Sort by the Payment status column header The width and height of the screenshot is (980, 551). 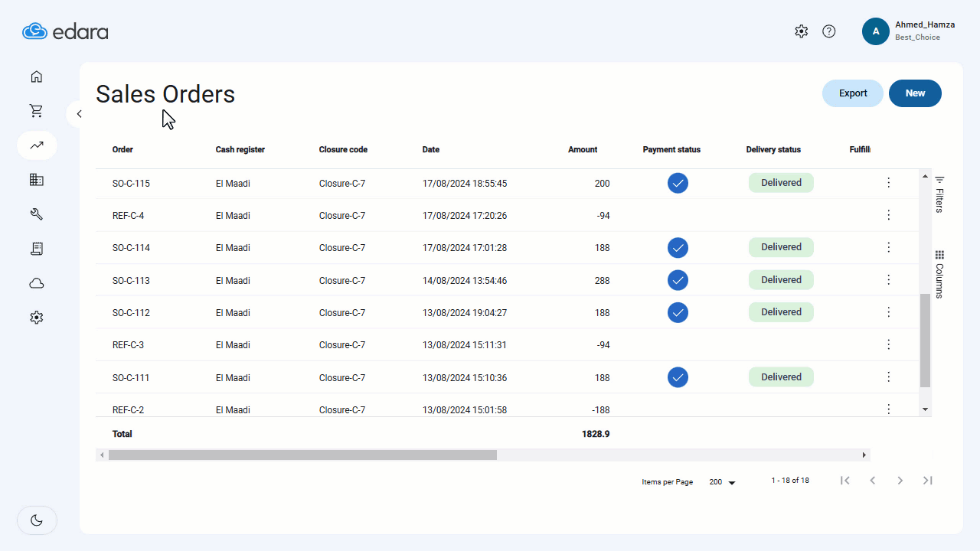[671, 150]
